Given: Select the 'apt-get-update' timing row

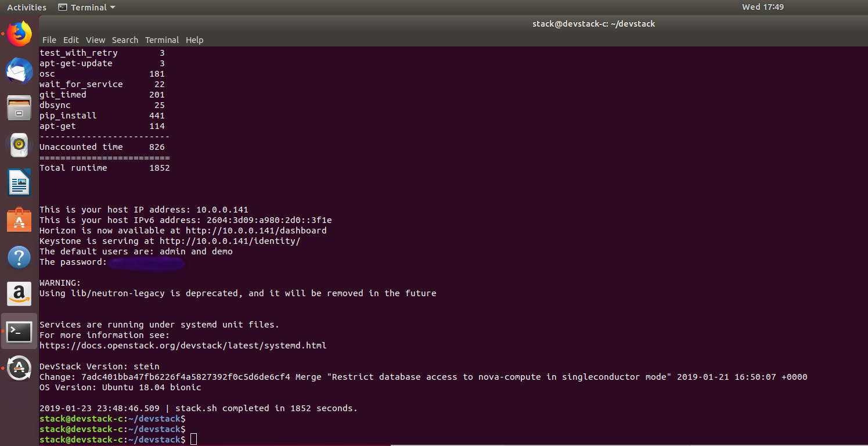Looking at the screenshot, I should pos(102,63).
